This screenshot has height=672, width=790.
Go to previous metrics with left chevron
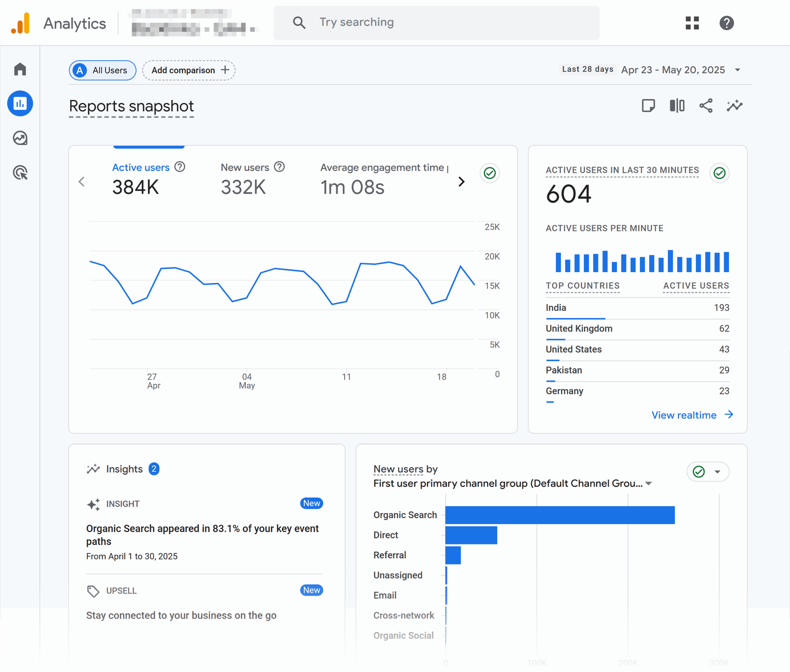(x=81, y=182)
